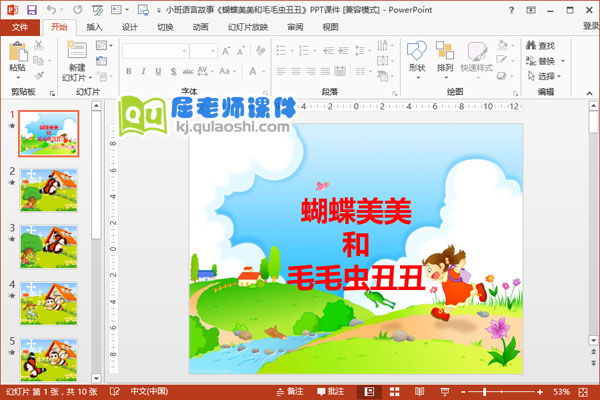600x400 pixels.
Task: Click the Paste clipboard icon
Action: [18, 52]
